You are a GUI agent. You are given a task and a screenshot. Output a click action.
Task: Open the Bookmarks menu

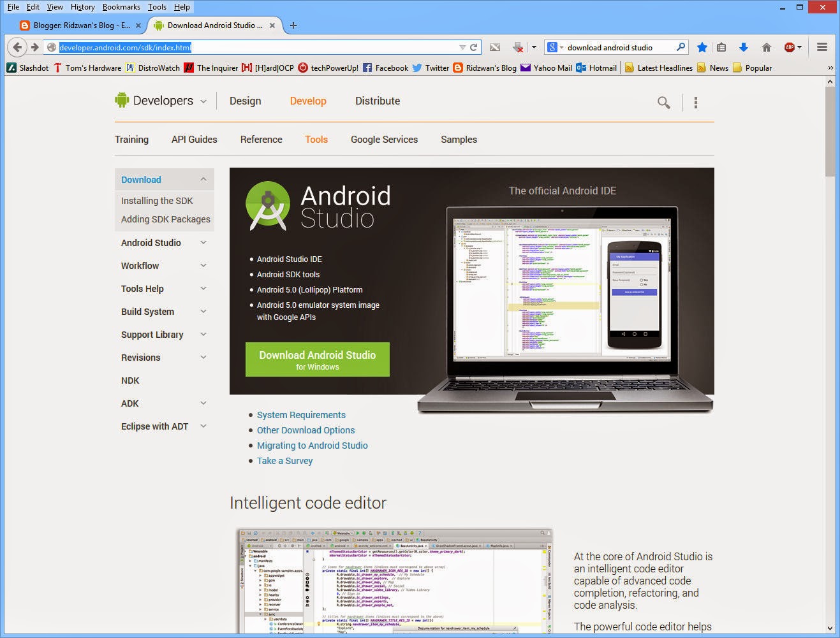[121, 7]
